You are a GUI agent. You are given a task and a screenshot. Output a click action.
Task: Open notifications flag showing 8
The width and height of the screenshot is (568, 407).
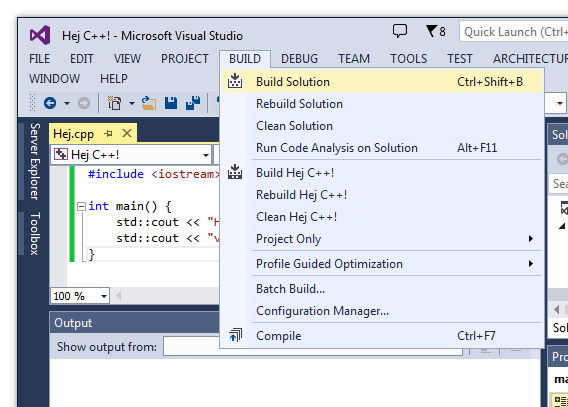click(x=436, y=32)
